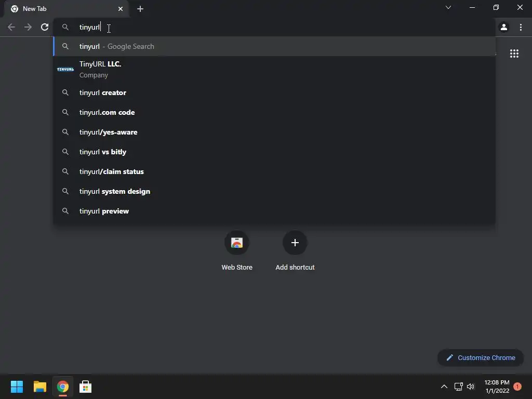Screen dimensions: 532x399
Task: Select the TinyURL LLC. company suggestion
Action: click(274, 69)
